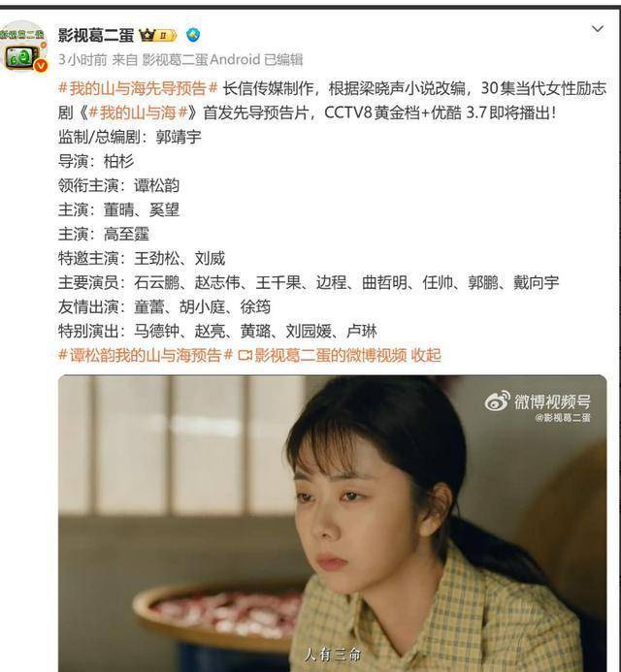Click the subtitle 人有三命 on the video
Screen dimensions: 621x672
(x=333, y=655)
